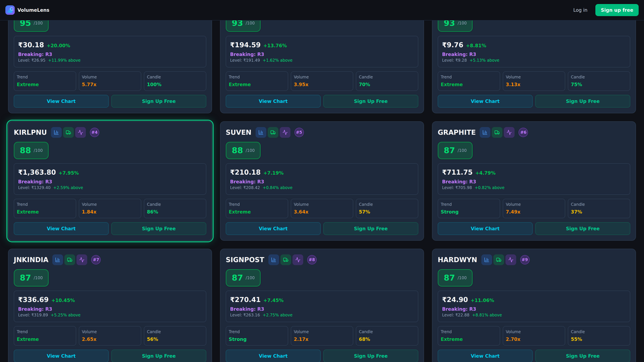The width and height of the screenshot is (644, 362).
Task: Click purple pulse activity icon for HARDWYN
Action: click(511, 260)
